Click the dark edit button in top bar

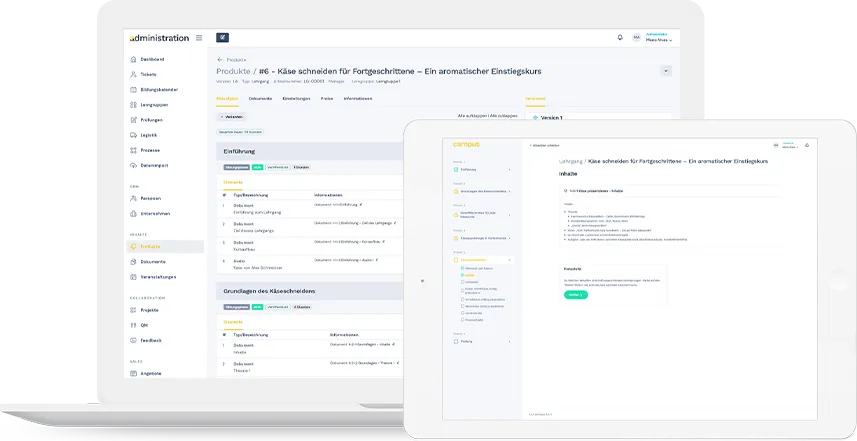222,38
